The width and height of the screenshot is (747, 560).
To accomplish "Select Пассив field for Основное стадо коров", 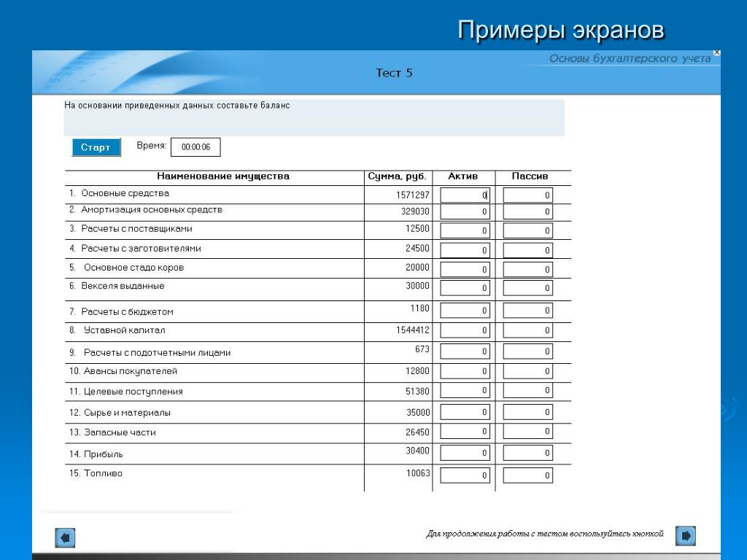I will click(528, 270).
